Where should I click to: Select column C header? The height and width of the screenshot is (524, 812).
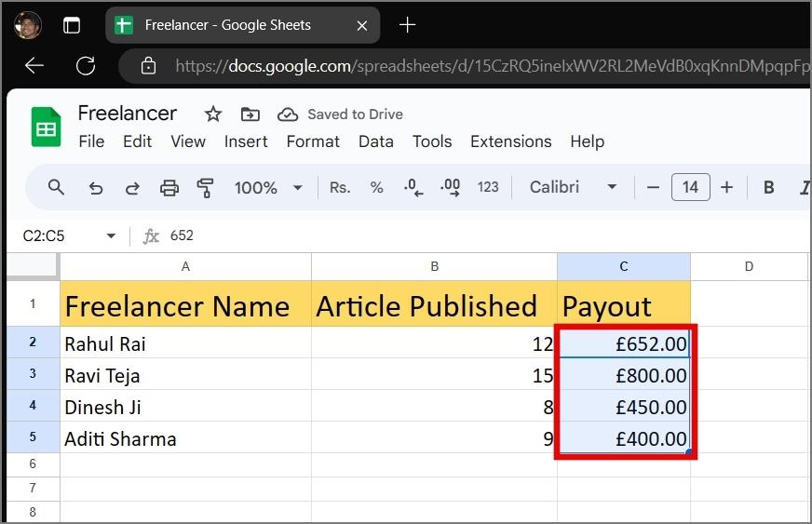tap(624, 266)
